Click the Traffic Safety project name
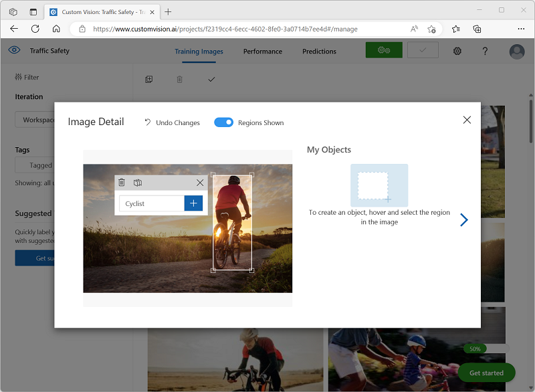The width and height of the screenshot is (535, 392). [x=49, y=51]
